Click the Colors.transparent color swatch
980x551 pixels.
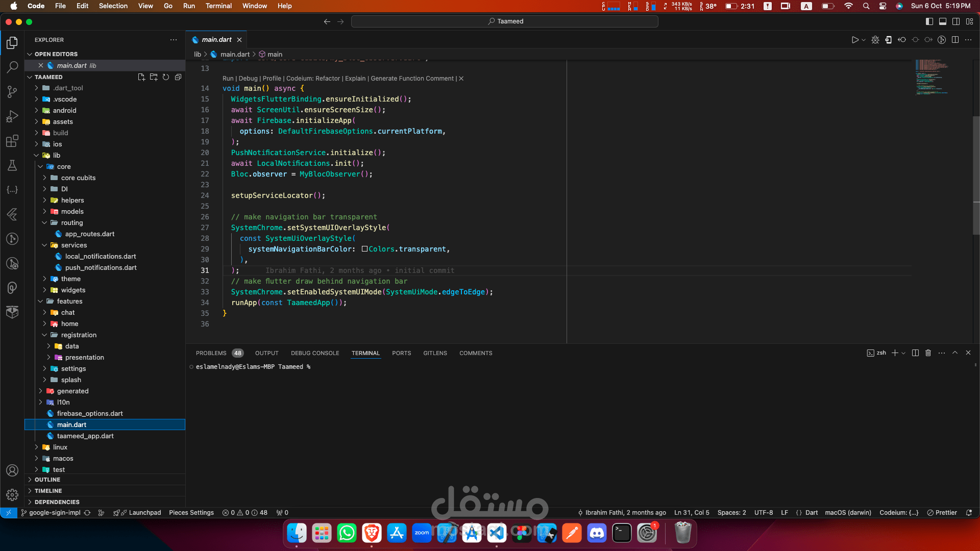point(364,249)
